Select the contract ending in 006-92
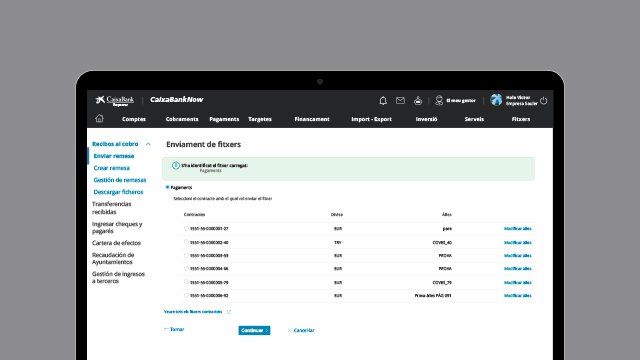The width and height of the screenshot is (640, 360). click(x=186, y=295)
